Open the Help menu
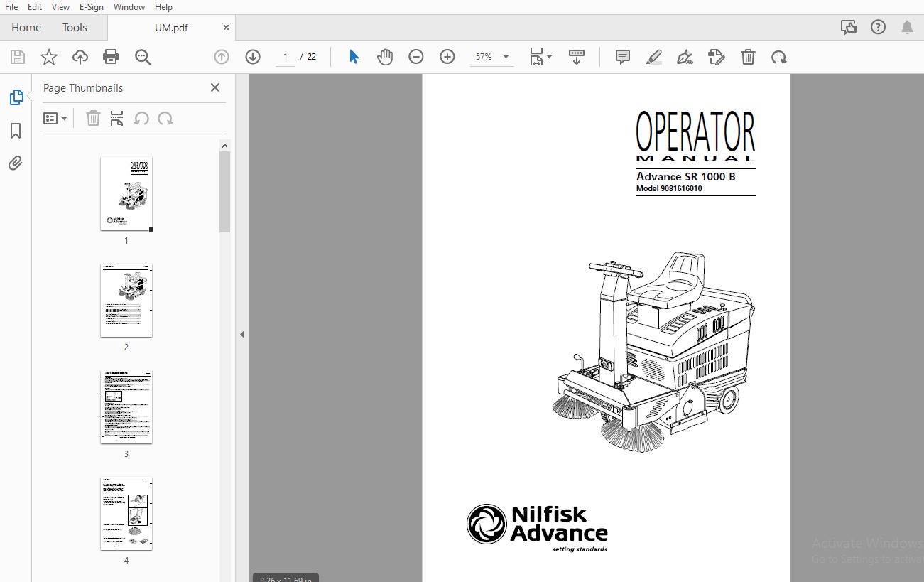 163,6
